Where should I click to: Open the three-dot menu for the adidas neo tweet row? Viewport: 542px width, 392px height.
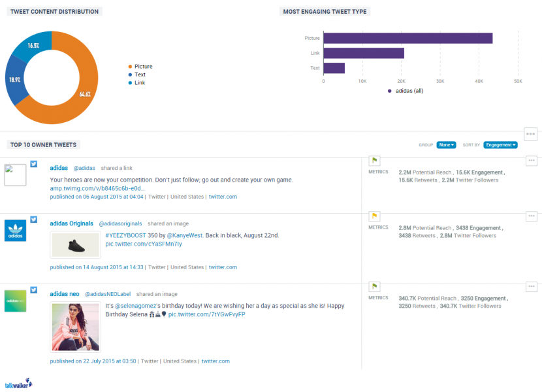pyautogui.click(x=532, y=286)
